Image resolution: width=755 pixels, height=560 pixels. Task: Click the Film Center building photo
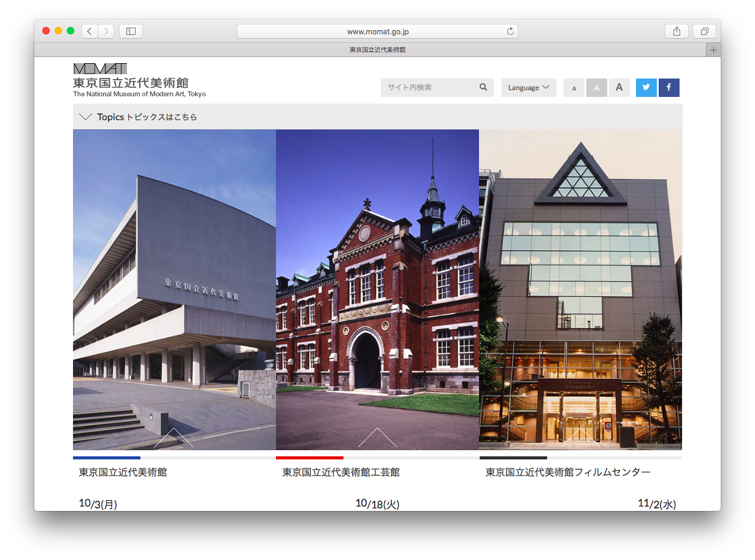point(580,290)
